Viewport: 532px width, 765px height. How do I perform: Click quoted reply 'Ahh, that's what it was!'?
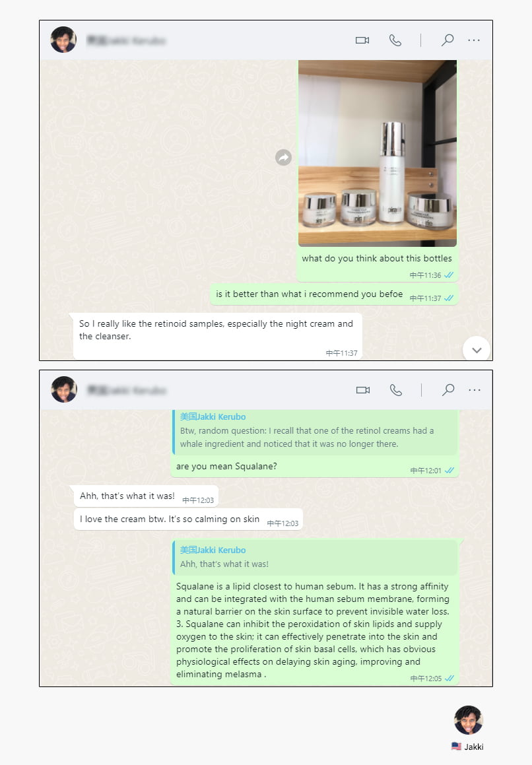pos(315,557)
